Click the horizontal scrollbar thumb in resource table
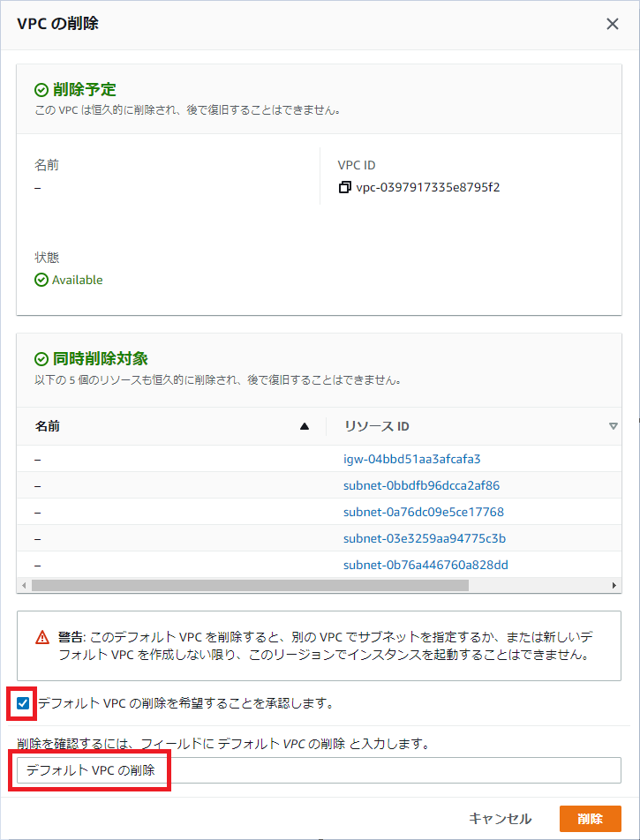The image size is (640, 840). click(250, 586)
